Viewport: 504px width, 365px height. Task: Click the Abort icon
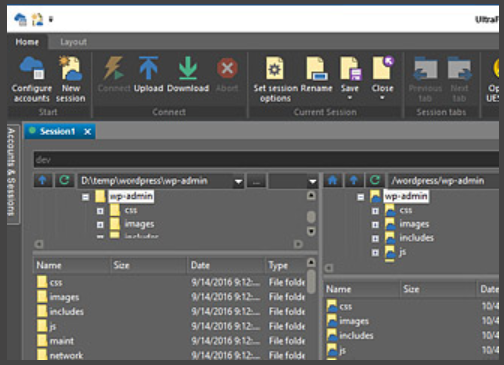[x=227, y=68]
